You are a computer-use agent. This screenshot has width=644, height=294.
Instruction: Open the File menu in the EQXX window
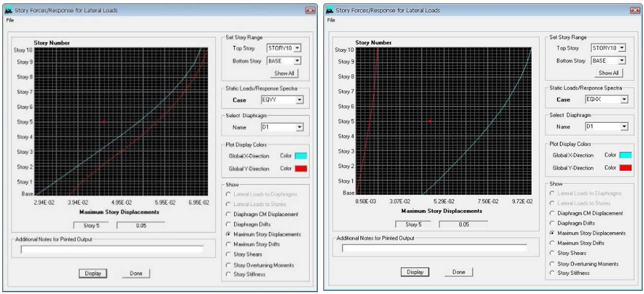(331, 20)
